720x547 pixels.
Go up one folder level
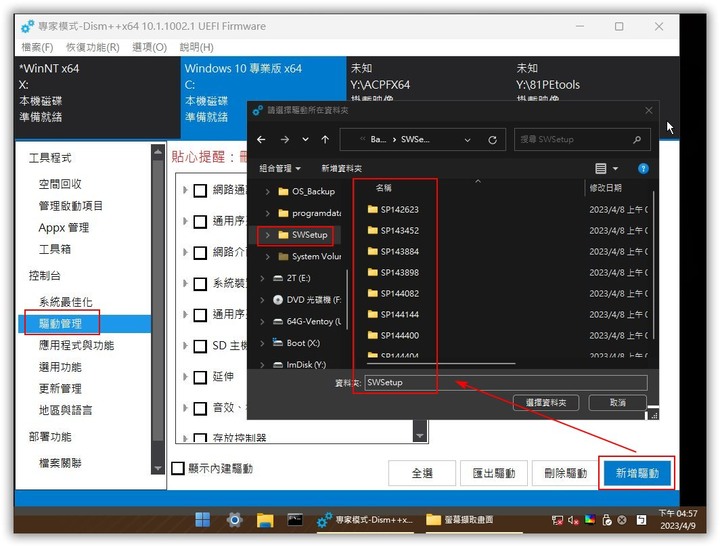point(326,140)
